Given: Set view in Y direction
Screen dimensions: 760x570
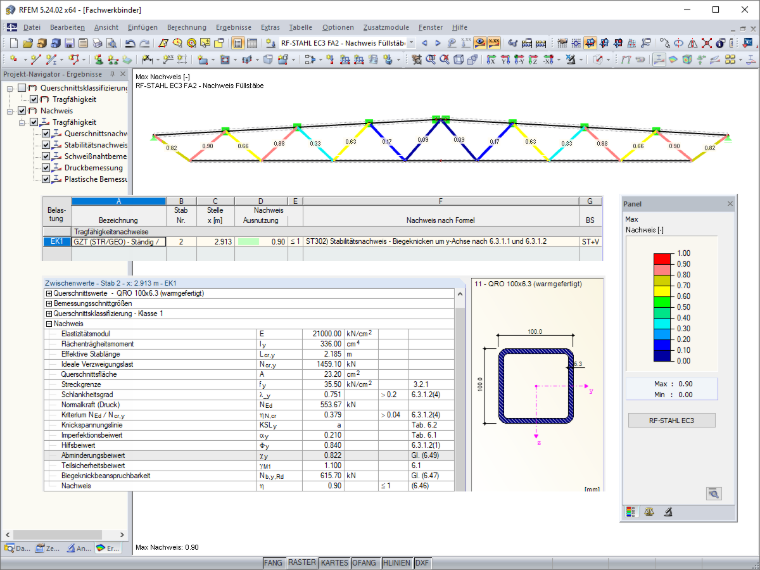Looking at the screenshot, I should [x=506, y=60].
